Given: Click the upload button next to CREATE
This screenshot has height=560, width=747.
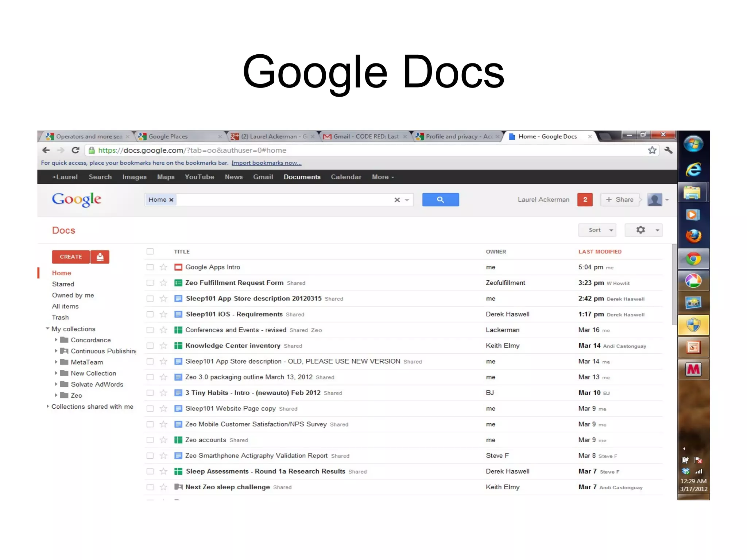Looking at the screenshot, I should click(x=100, y=257).
